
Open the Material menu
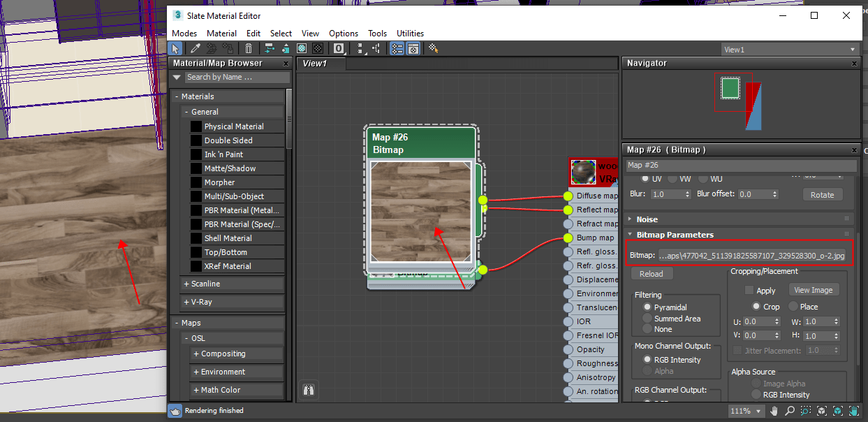[221, 33]
